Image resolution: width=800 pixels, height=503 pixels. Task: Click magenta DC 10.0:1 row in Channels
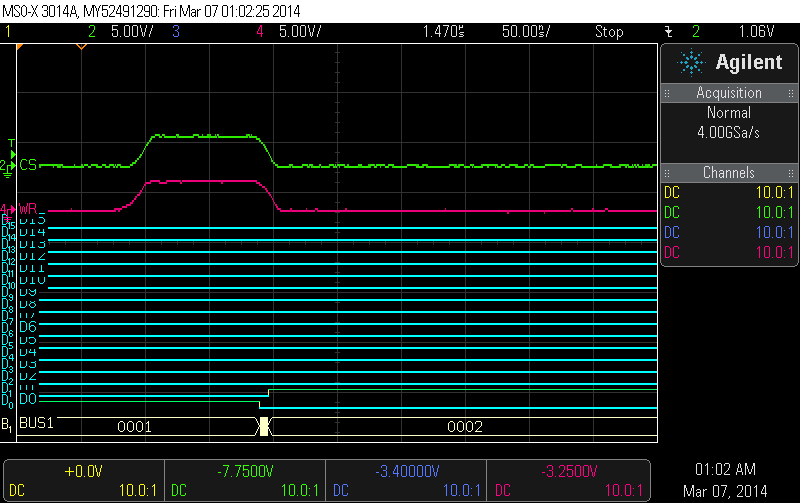click(729, 253)
